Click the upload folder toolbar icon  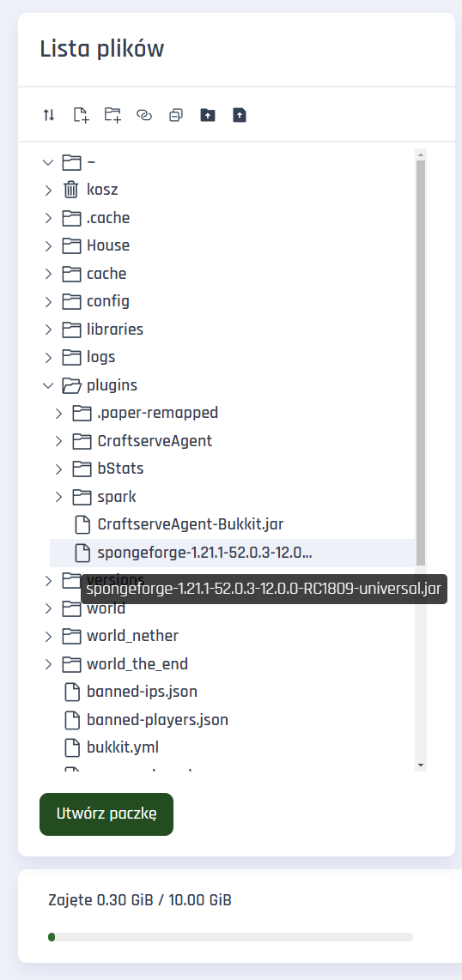[208, 115]
